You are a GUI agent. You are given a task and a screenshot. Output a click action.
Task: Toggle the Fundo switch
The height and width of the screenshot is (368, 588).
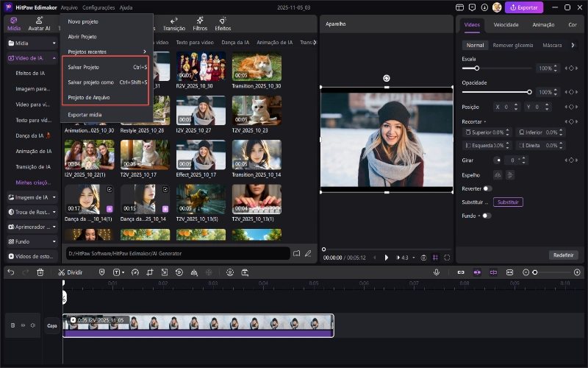coord(487,216)
